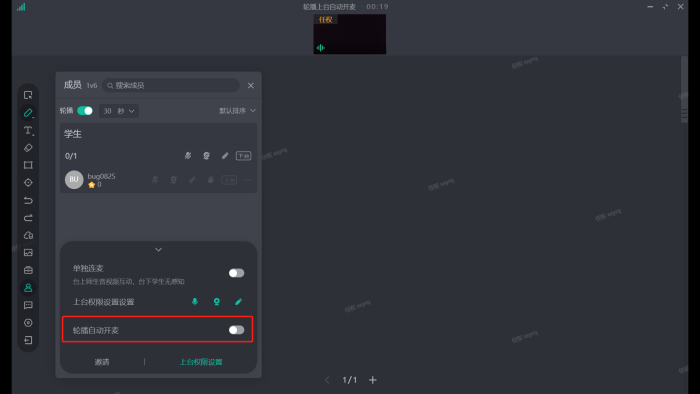Enable the 轮播自动开麦 toggle
Viewport: 700px width, 394px height.
(236, 330)
